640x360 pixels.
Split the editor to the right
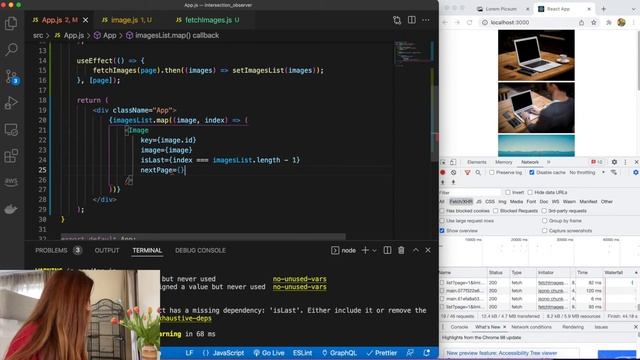click(x=411, y=20)
